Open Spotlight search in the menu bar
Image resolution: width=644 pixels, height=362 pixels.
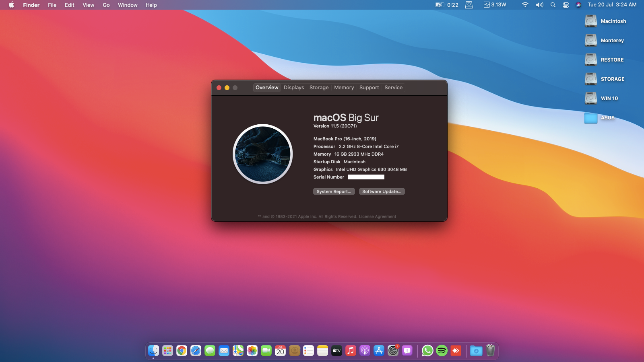point(553,5)
